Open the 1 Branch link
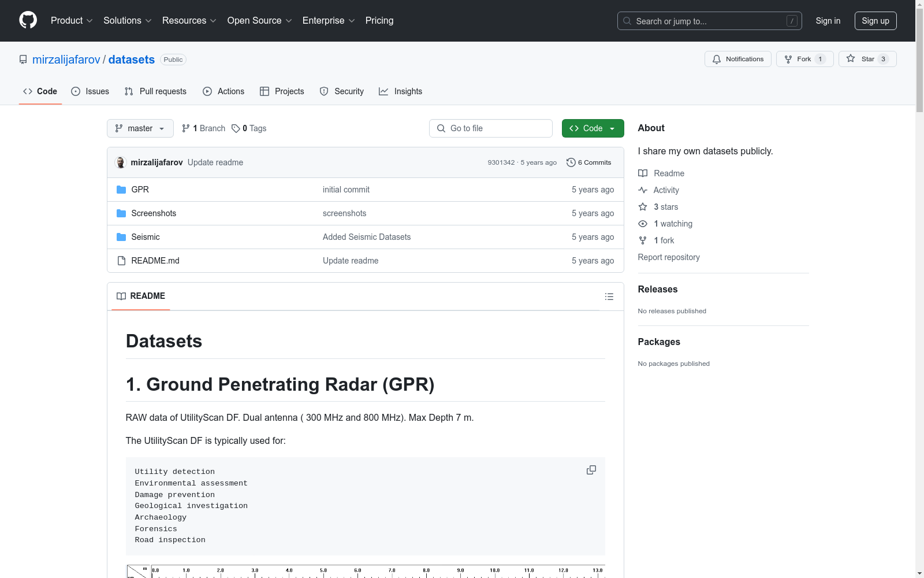 click(203, 128)
